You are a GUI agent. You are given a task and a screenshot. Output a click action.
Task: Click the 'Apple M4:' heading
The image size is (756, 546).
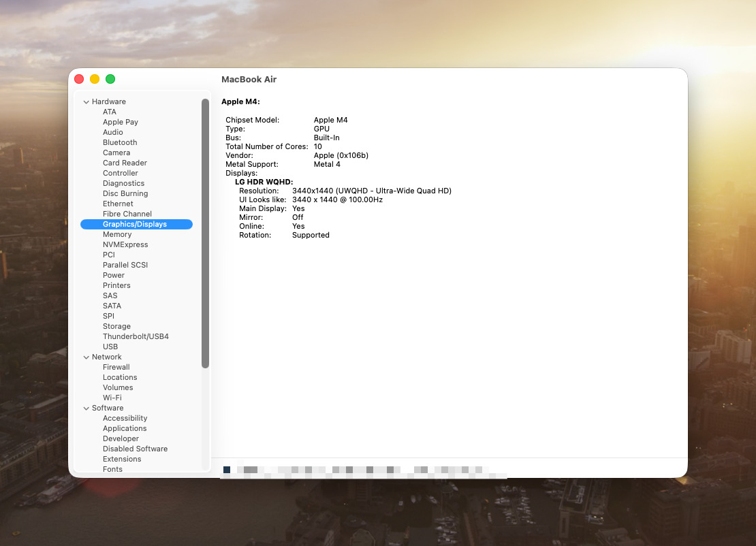click(x=240, y=101)
